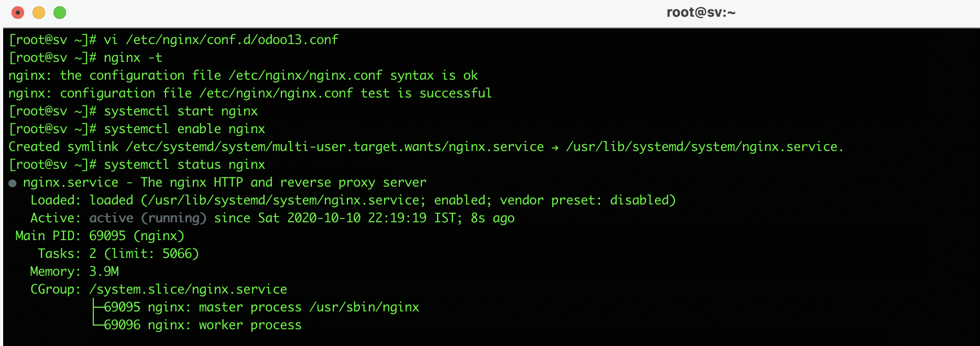This screenshot has height=346, width=980.
Task: Click the /usr/lib/systemd/system/nginx.service symlink target path
Action: tap(704, 147)
